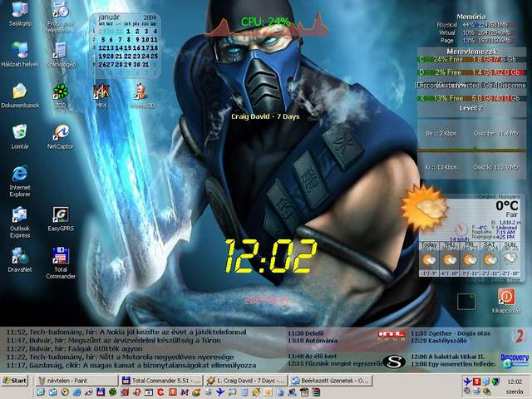Click the 11:40 Az élő kert entry

(313, 357)
